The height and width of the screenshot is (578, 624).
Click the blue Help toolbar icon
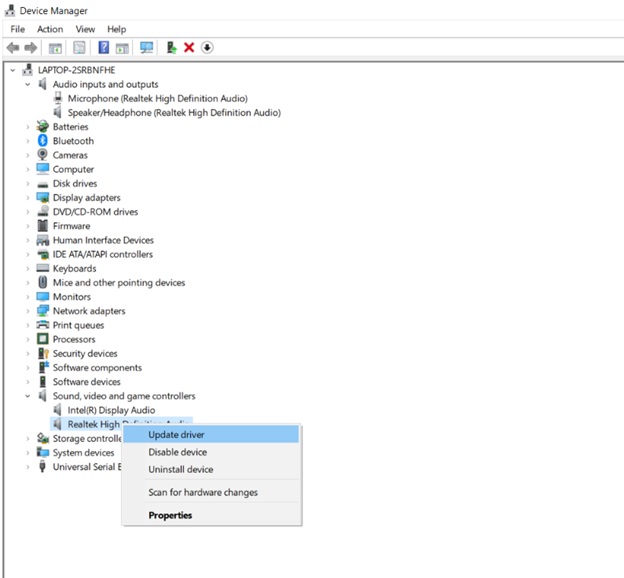tap(103, 47)
